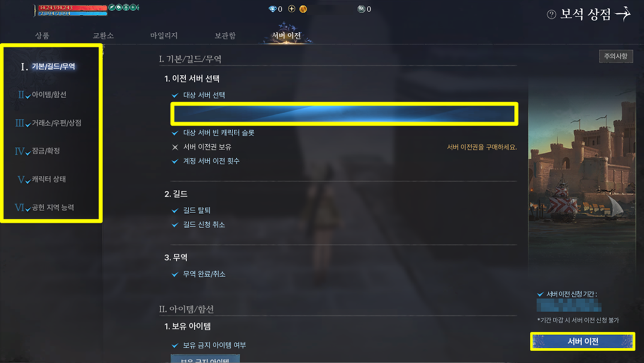The width and height of the screenshot is (644, 363).
Task: Open the help question mark next to 보석 상점
Action: pos(551,15)
